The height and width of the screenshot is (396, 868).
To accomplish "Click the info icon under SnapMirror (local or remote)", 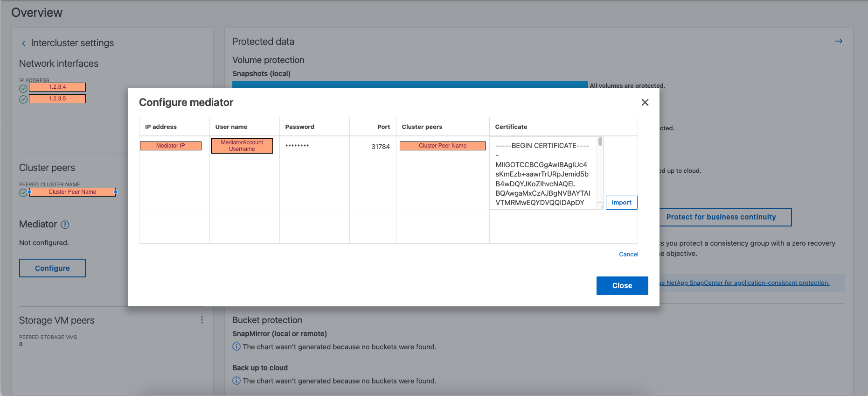I will pos(236,346).
